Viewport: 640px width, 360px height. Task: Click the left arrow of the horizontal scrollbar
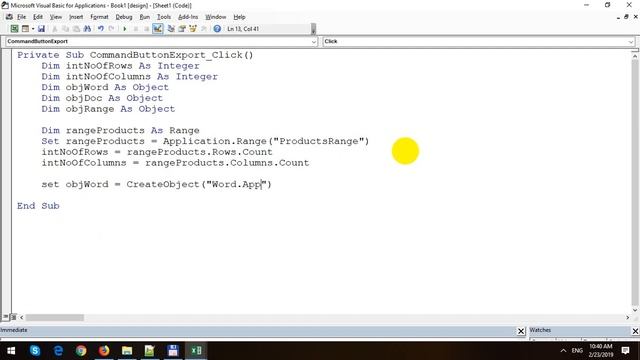[22, 317]
